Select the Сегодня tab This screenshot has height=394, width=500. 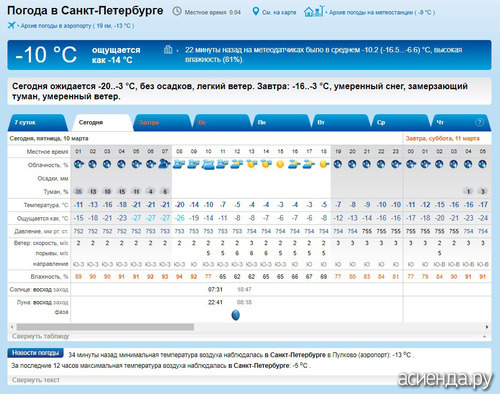coord(103,122)
